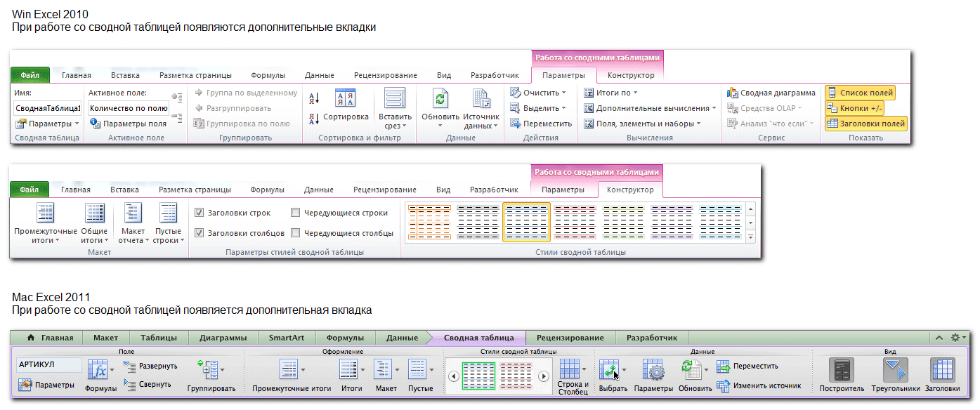This screenshot has height=410, width=980.
Task: Apply the Mac green pivot table style
Action: pos(478,376)
